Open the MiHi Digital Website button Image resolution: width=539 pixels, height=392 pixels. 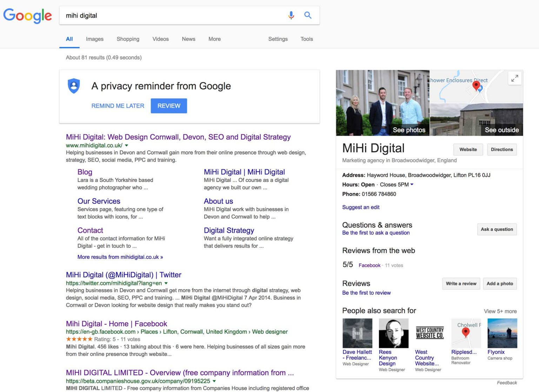(468, 149)
